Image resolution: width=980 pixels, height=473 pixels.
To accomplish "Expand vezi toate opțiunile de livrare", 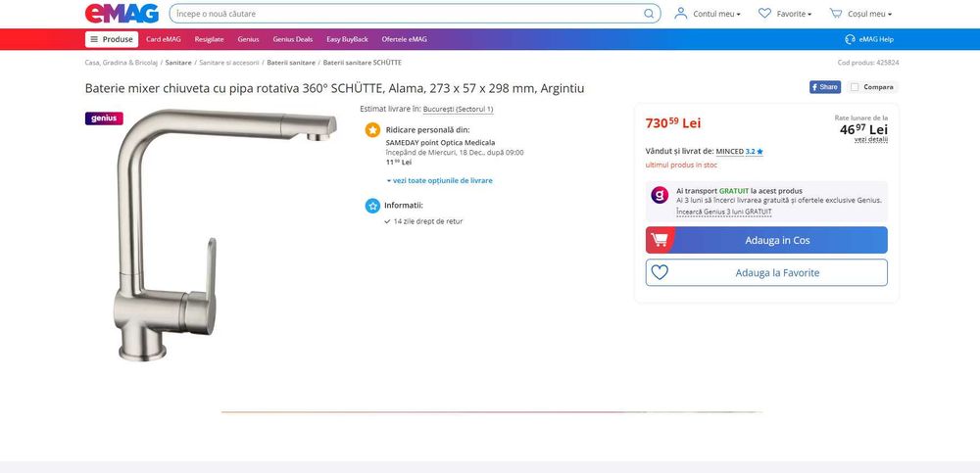I will [x=439, y=180].
